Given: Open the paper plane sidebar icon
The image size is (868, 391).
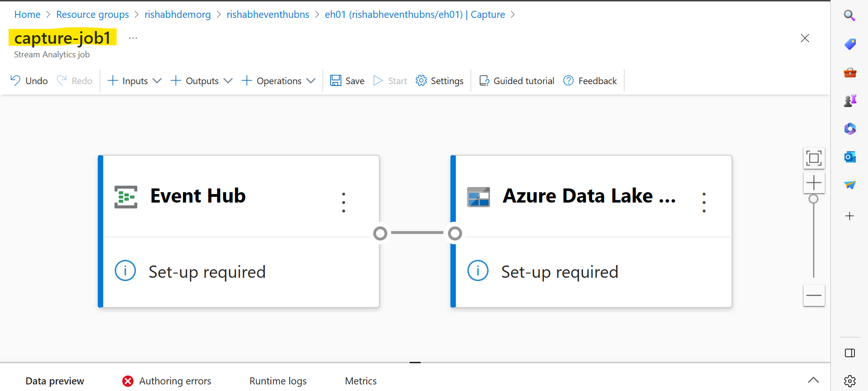Looking at the screenshot, I should (x=850, y=185).
